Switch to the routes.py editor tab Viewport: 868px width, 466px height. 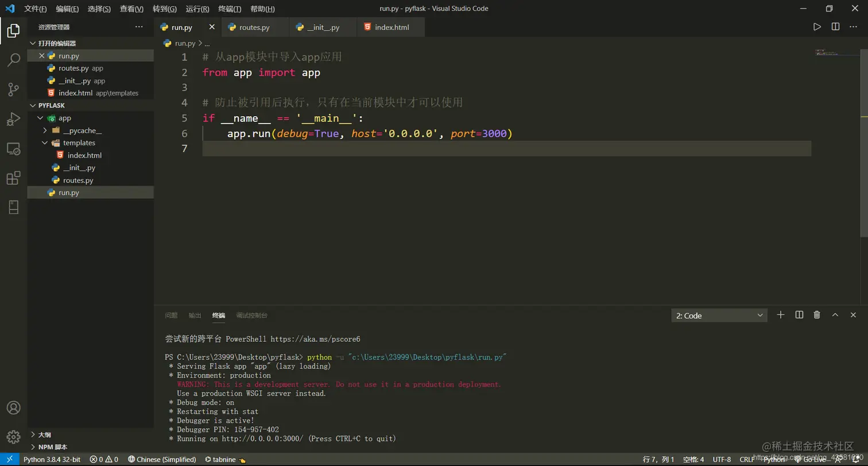pyautogui.click(x=255, y=27)
